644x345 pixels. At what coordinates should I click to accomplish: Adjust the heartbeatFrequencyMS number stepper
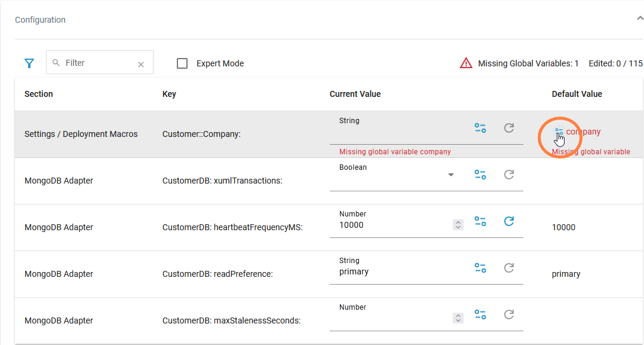point(458,225)
